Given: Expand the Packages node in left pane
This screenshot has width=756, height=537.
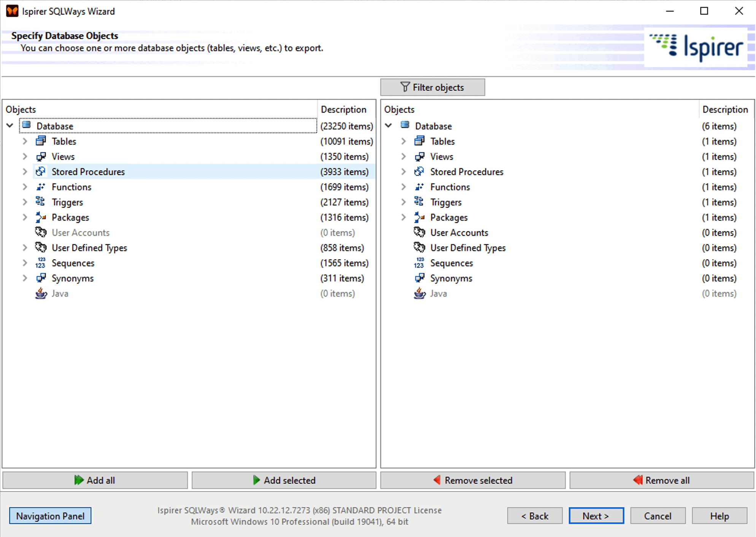Looking at the screenshot, I should (25, 217).
